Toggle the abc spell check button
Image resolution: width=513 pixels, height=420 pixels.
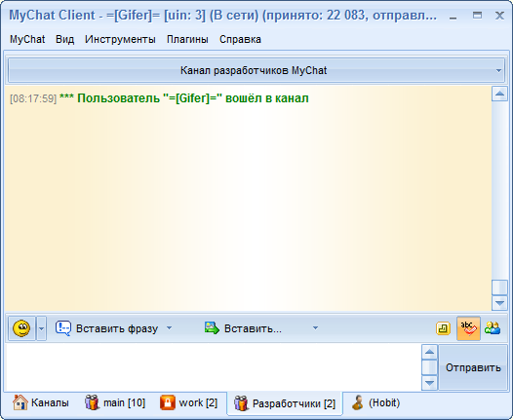468,328
